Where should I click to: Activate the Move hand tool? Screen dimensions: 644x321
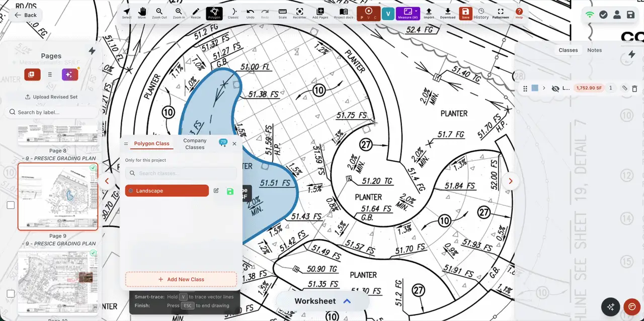click(142, 14)
